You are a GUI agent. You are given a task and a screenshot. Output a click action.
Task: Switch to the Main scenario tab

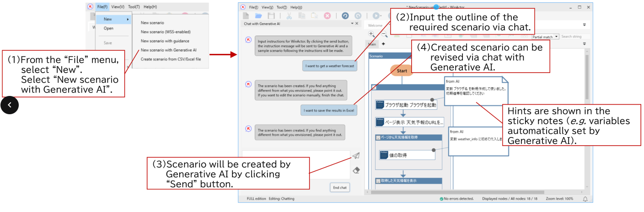click(372, 44)
